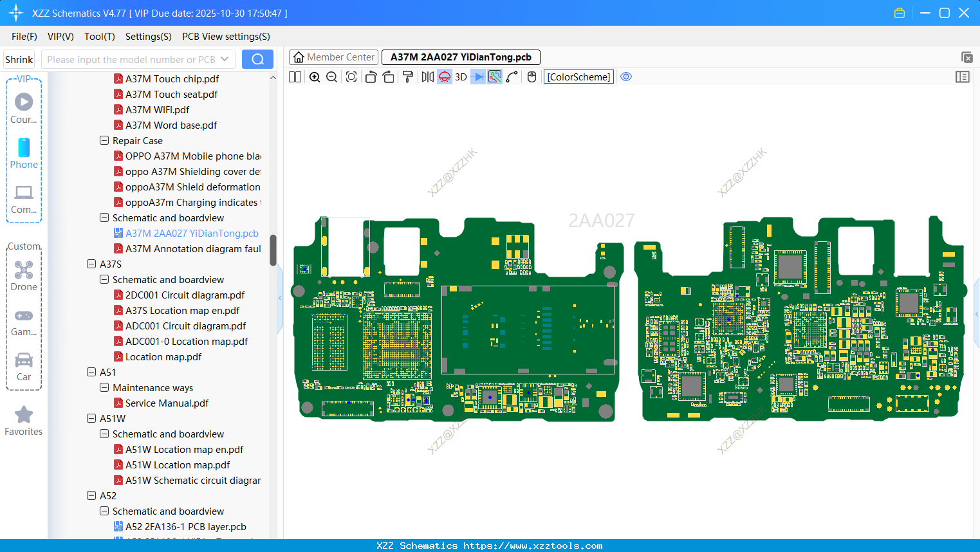Viewport: 980px width, 552px height.
Task: Click the zoom out magnifier icon
Action: pyautogui.click(x=332, y=77)
